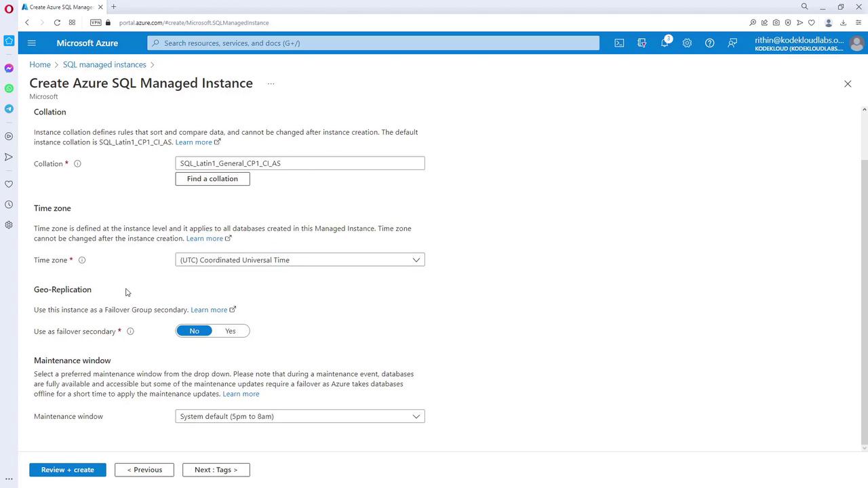Image resolution: width=868 pixels, height=488 pixels.
Task: Click the Find a collation button
Action: [212, 179]
